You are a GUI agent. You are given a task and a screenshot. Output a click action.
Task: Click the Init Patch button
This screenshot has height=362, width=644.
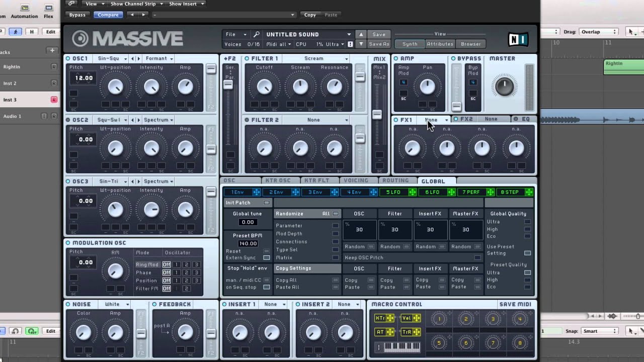(248, 203)
